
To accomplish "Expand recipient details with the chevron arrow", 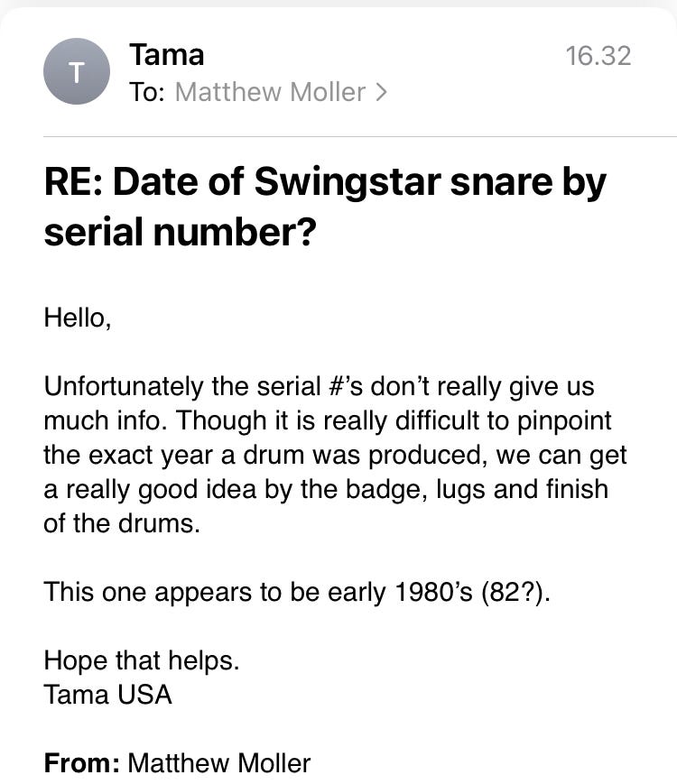I will click(381, 92).
